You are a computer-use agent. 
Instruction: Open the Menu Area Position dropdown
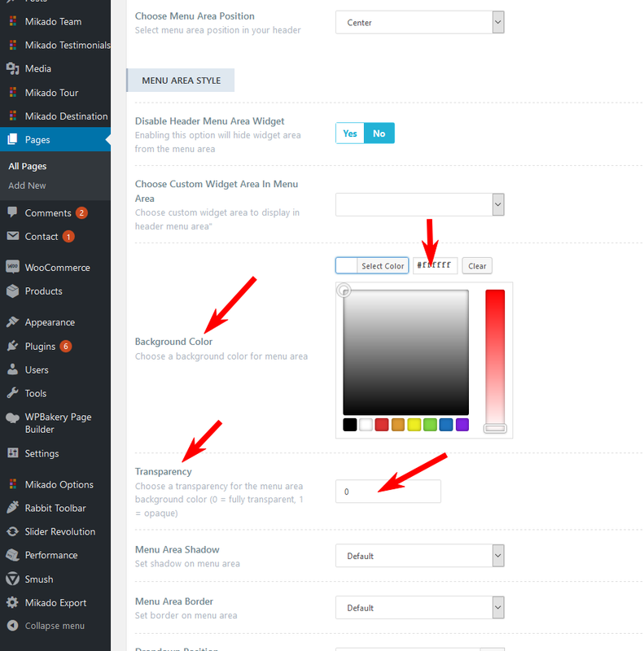[419, 23]
